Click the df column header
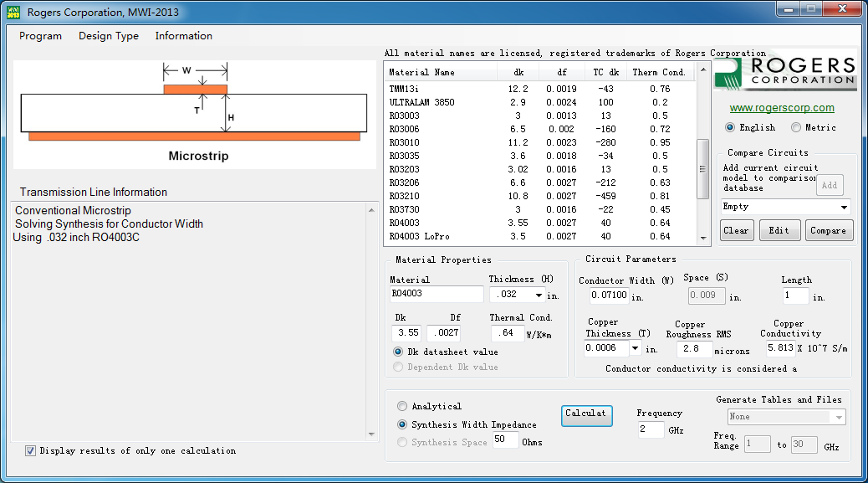 tap(562, 73)
